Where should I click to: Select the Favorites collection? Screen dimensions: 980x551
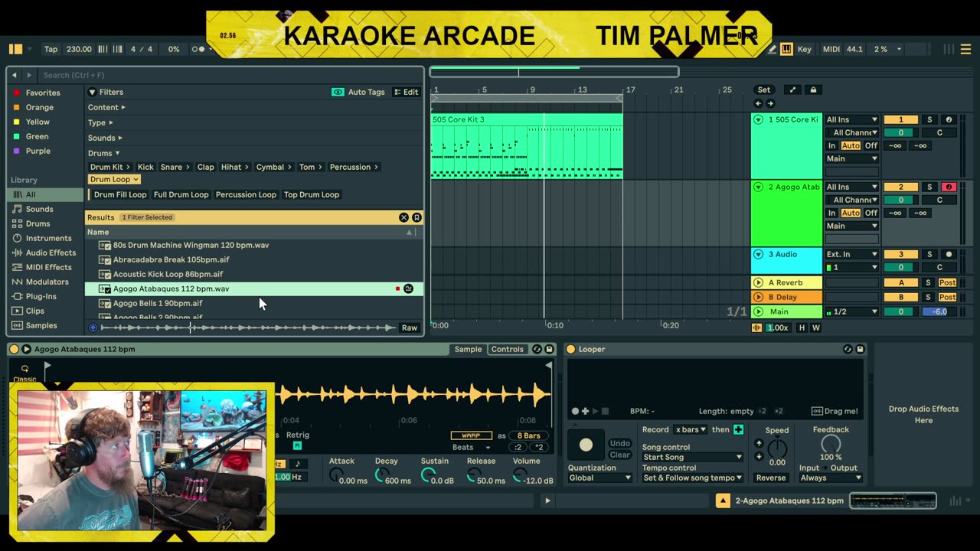[x=43, y=93]
